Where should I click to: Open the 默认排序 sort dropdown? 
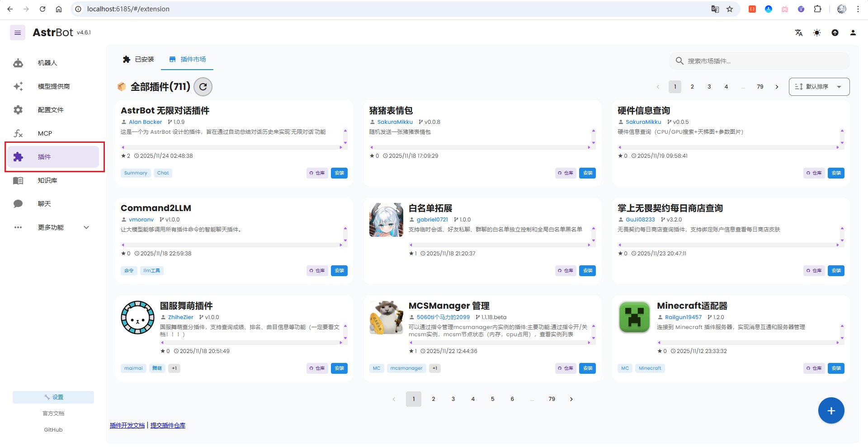coord(819,87)
